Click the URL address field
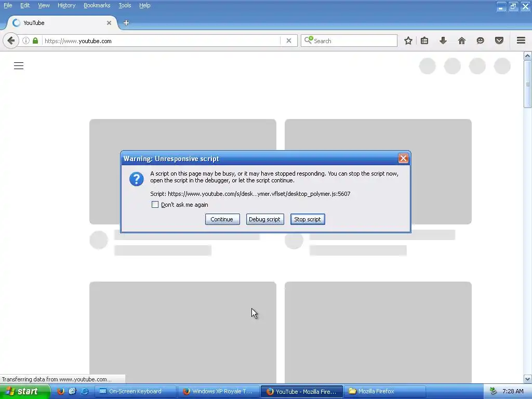Screen dimensions: 532x399 [x=161, y=41]
